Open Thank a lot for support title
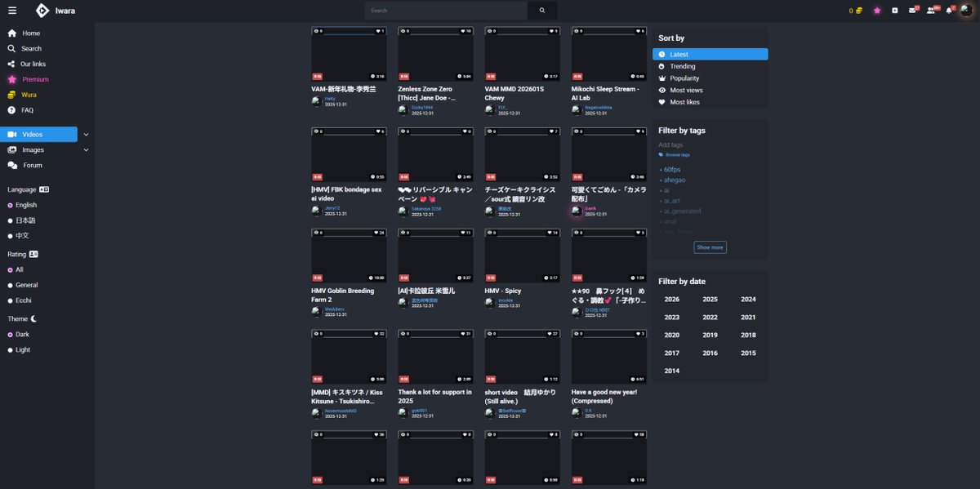The height and width of the screenshot is (489, 980). [x=434, y=396]
